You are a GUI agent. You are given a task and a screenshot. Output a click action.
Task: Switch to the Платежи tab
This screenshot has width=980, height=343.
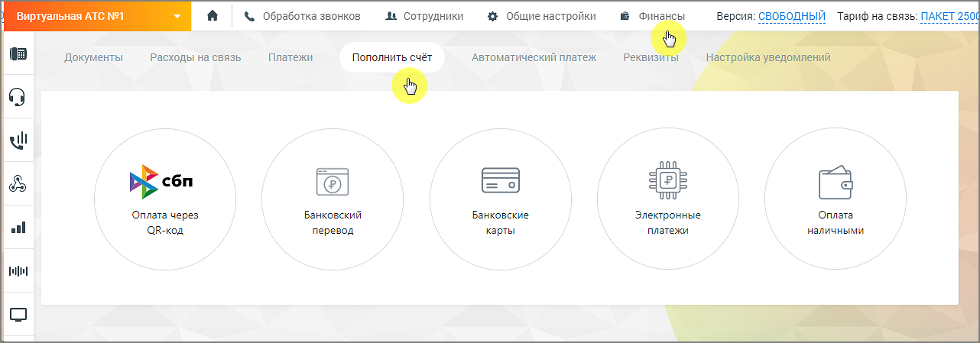click(290, 57)
